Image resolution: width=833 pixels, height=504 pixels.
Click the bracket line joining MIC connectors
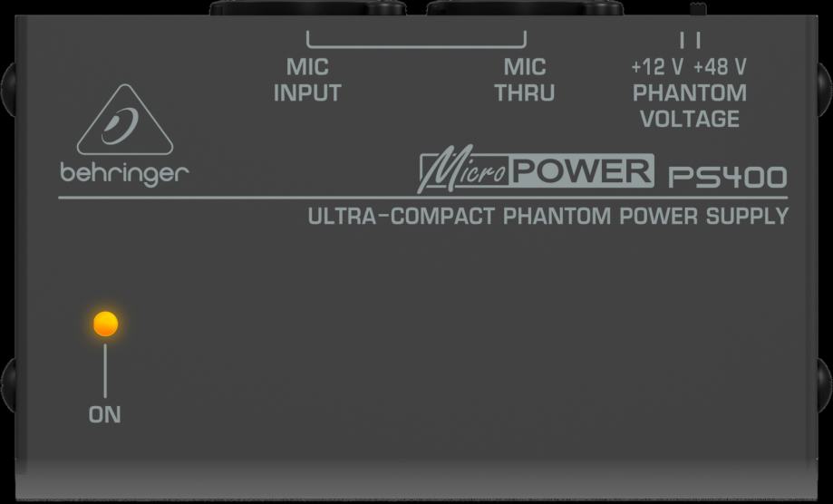point(416,39)
